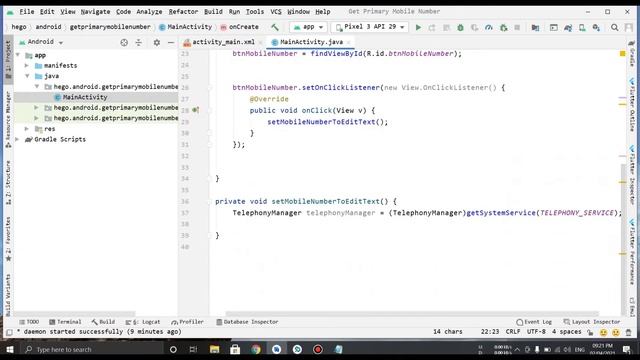Screen dimensions: 640x360
Task: Click the Search Everywhere magnifier icon
Action: [615, 27]
